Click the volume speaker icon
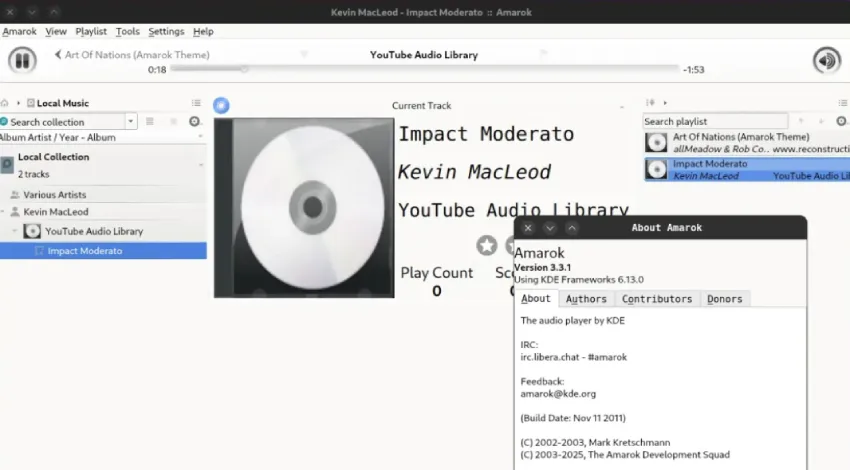Screen dimensions: 850x470 (826, 60)
